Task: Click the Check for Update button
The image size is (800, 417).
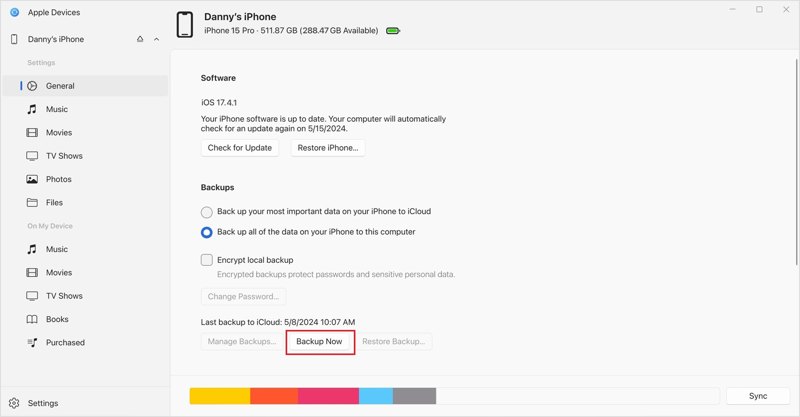Action: click(x=240, y=148)
